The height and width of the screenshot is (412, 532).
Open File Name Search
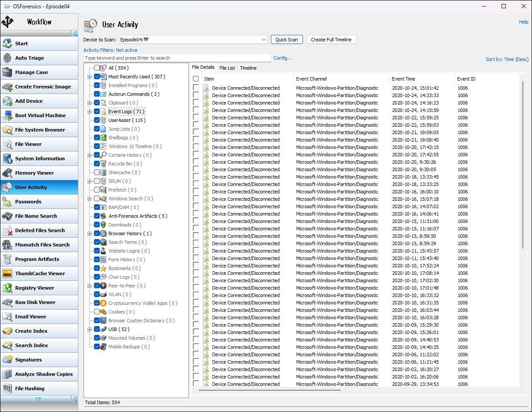click(39, 216)
